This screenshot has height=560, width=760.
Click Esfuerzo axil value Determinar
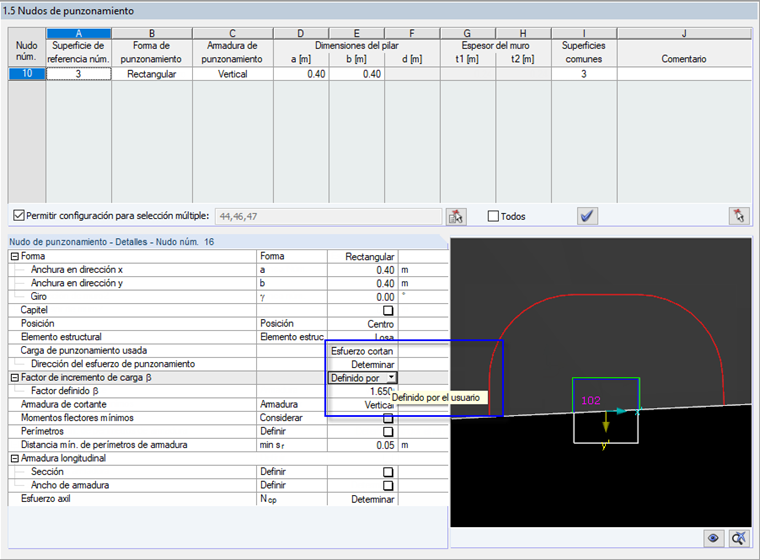pyautogui.click(x=363, y=499)
